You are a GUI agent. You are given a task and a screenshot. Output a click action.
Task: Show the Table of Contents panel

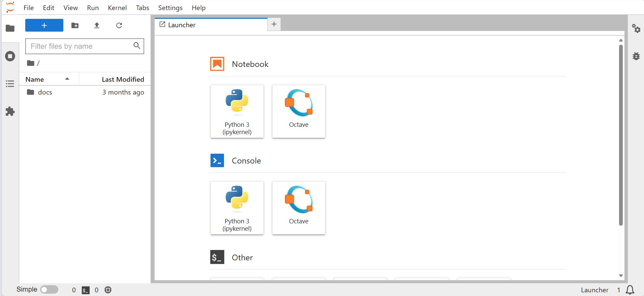pyautogui.click(x=10, y=84)
